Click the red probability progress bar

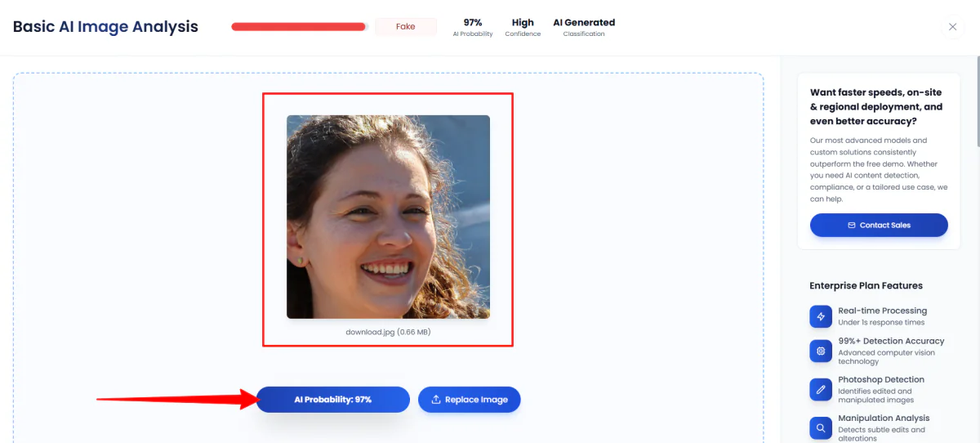[x=300, y=27]
